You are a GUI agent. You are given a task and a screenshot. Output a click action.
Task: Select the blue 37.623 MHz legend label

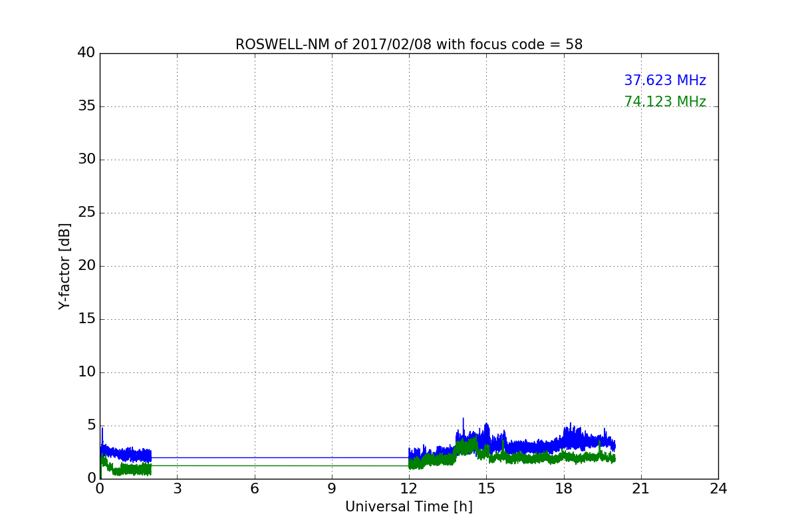tap(665, 80)
